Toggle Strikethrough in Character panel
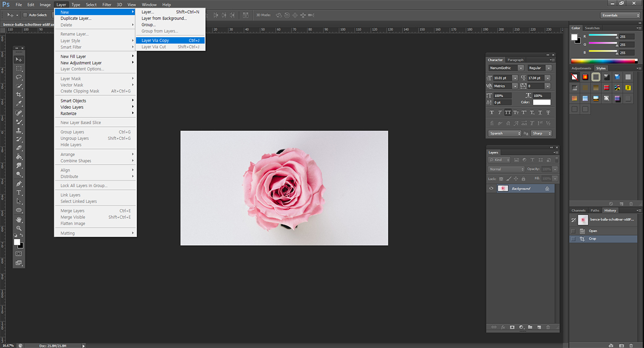The height and width of the screenshot is (348, 644). [x=548, y=113]
